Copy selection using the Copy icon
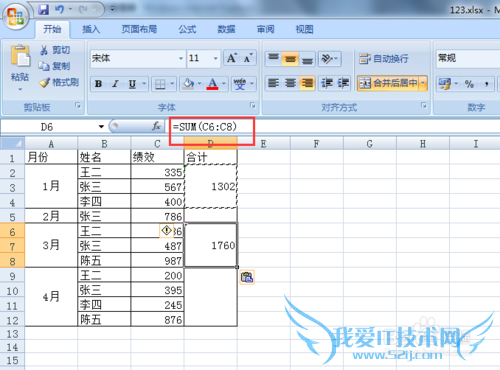This screenshot has height=370, width=500. point(44,66)
